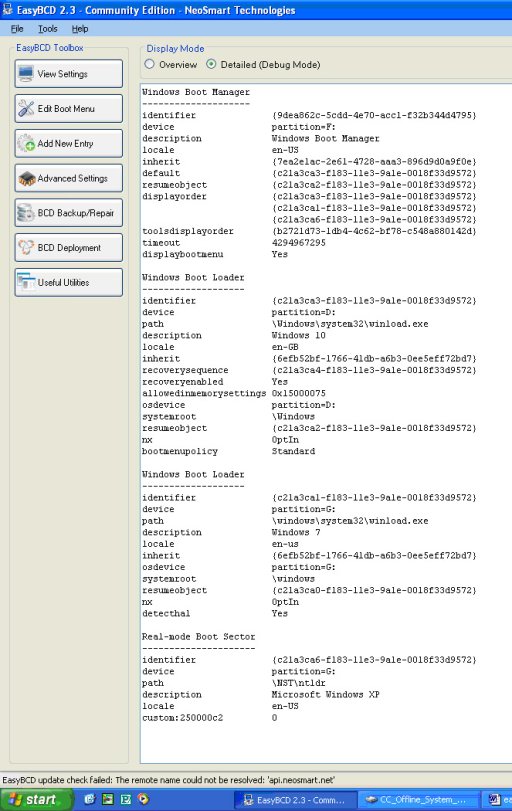Open BCD Deployment
Image resolution: width=512 pixels, height=811 pixels.
(69, 247)
